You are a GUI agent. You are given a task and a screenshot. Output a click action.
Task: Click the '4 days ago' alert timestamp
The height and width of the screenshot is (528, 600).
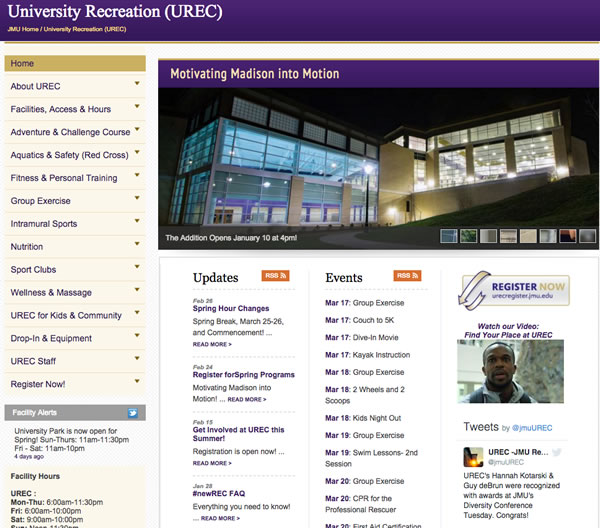click(x=29, y=456)
